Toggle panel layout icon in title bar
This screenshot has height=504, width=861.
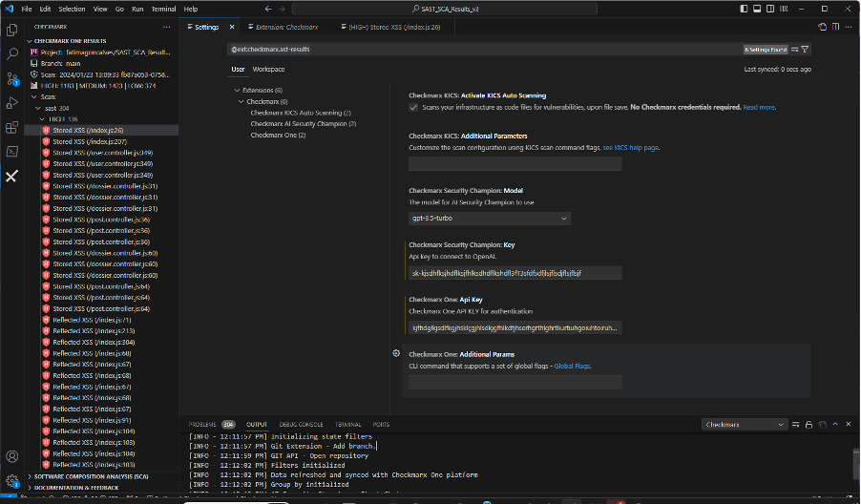click(757, 9)
